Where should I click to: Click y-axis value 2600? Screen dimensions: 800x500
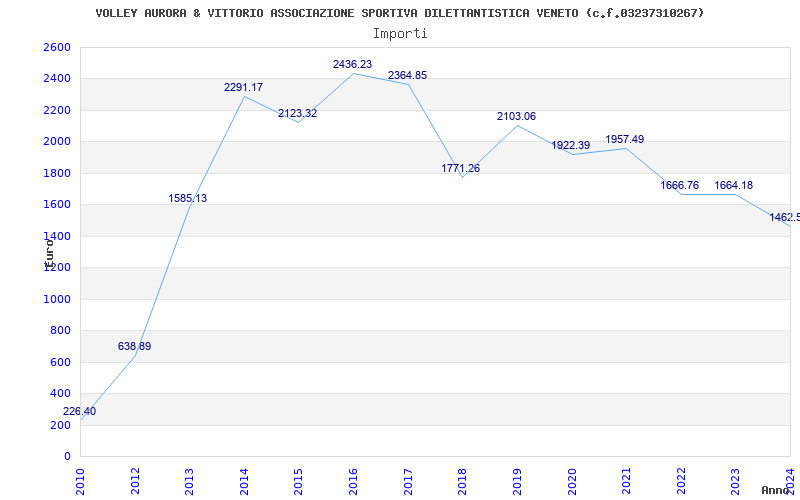pos(58,47)
